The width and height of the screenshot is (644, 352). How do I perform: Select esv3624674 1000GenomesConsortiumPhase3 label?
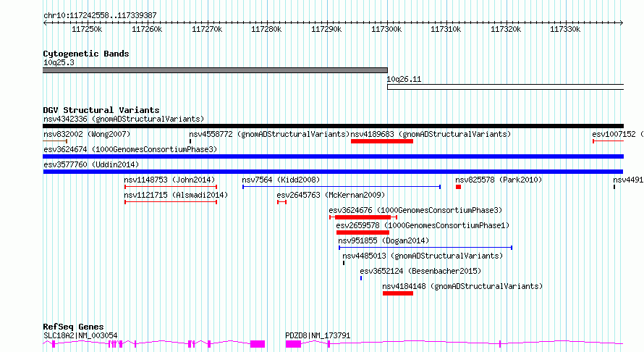click(x=130, y=149)
